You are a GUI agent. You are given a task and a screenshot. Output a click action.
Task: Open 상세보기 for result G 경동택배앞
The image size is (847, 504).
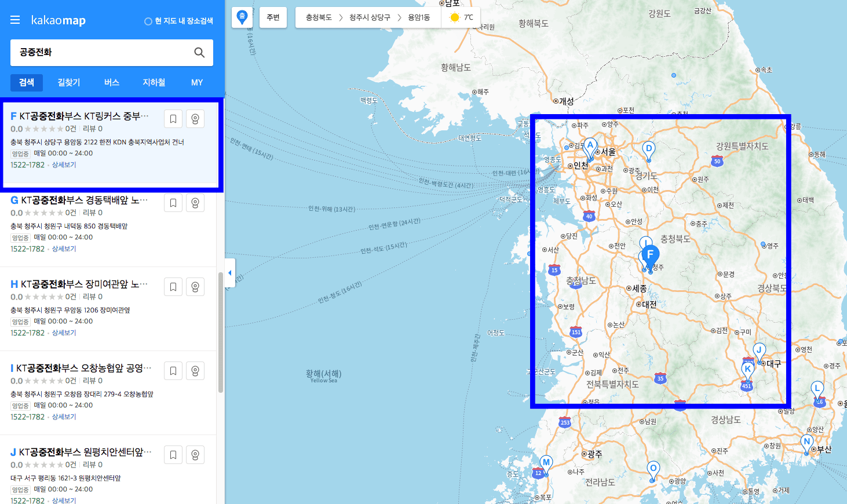tap(64, 249)
